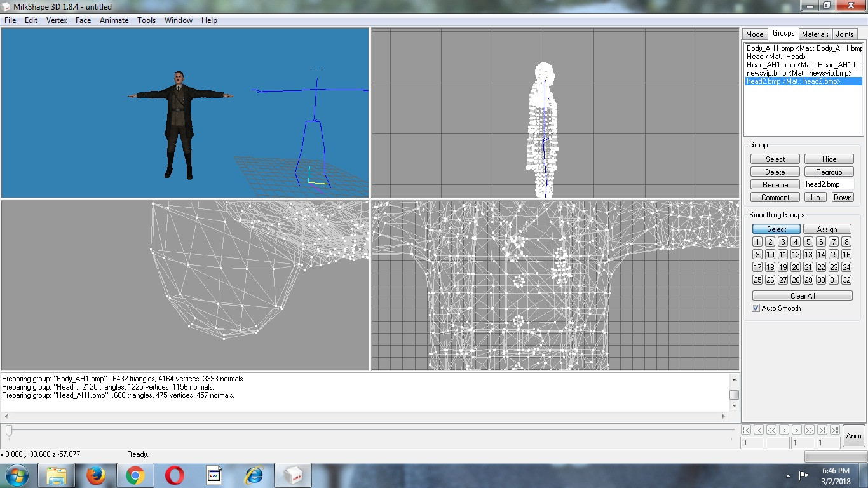This screenshot has height=488, width=868.
Task: Switch smoothing groups to Assign mode
Action: 827,229
